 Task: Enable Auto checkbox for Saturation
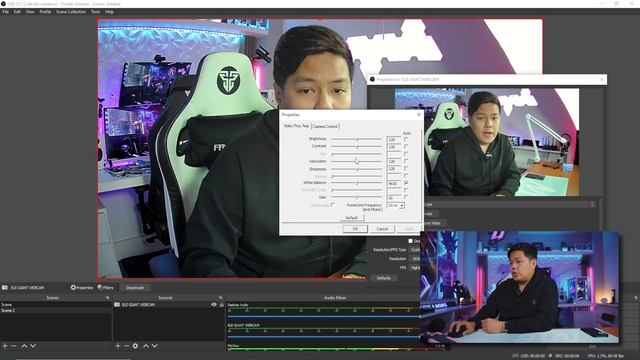coord(406,161)
